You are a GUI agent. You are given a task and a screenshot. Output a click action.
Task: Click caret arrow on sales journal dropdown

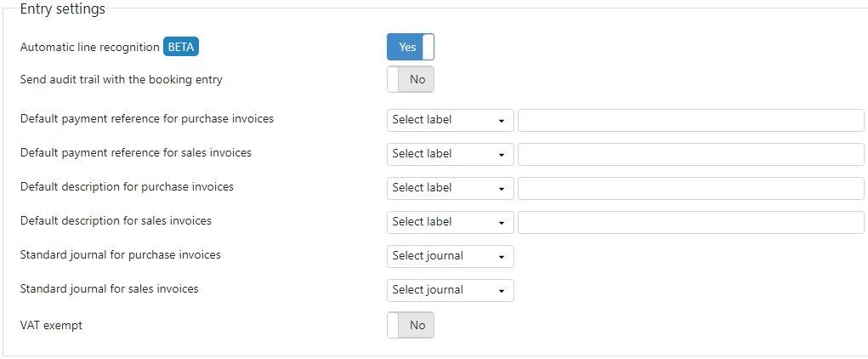point(502,292)
